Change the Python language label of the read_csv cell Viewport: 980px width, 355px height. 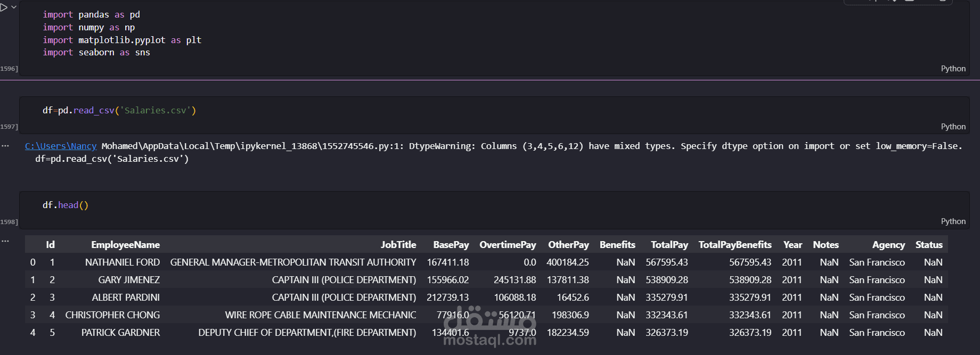pos(953,127)
